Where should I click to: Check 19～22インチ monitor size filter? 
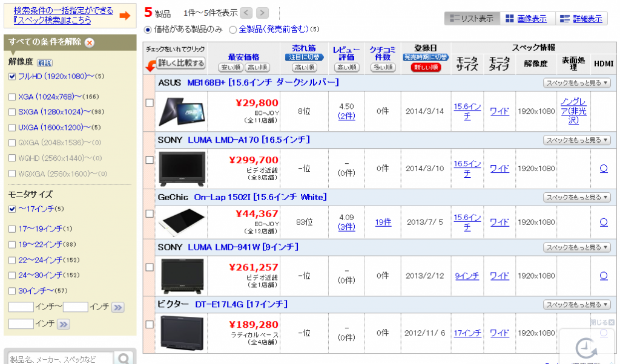(x=12, y=245)
